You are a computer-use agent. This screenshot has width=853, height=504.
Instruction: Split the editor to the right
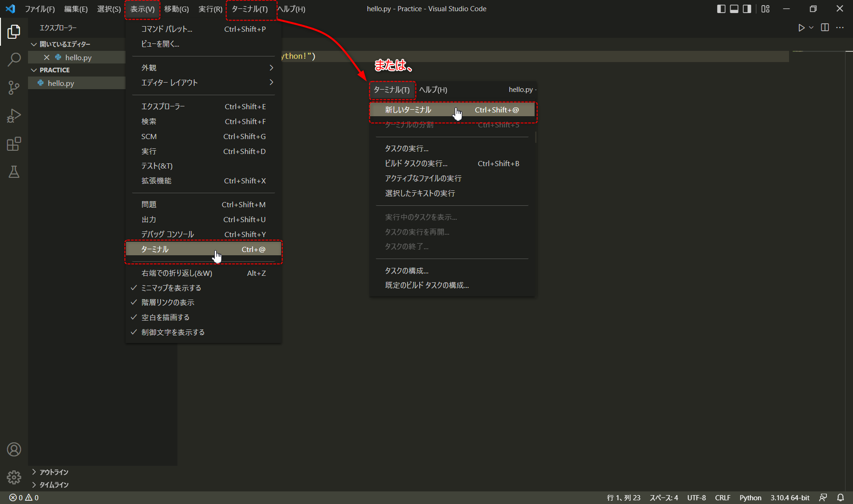click(x=825, y=28)
